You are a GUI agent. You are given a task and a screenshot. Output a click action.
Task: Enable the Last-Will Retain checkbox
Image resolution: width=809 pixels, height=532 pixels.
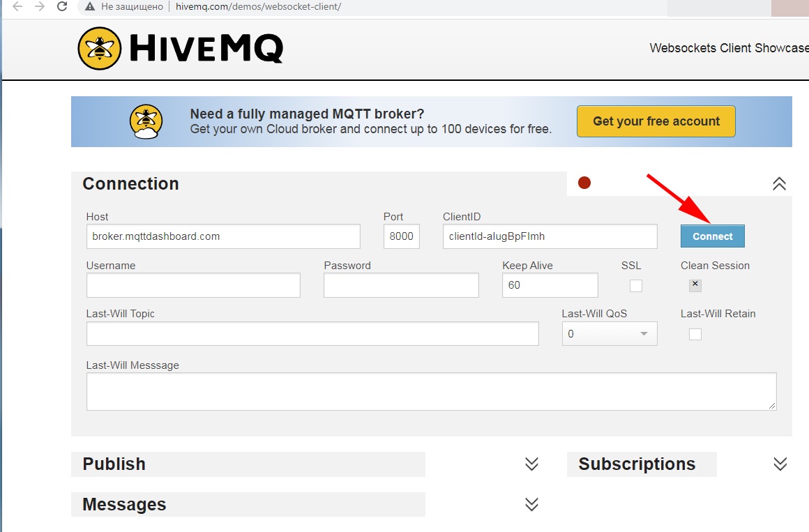(695, 335)
